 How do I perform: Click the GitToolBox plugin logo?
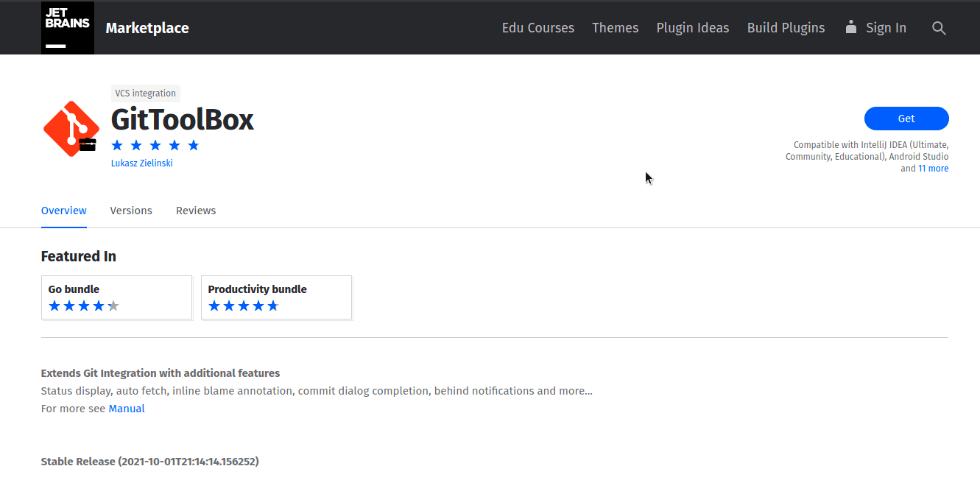pos(71,129)
